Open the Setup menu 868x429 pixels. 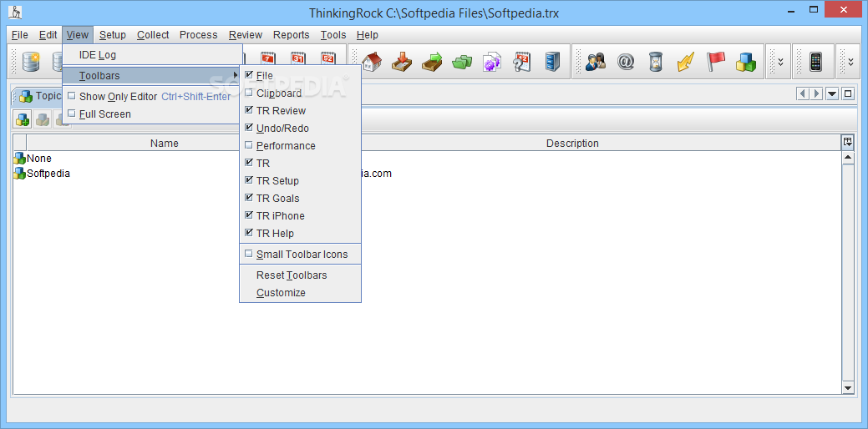click(x=113, y=35)
